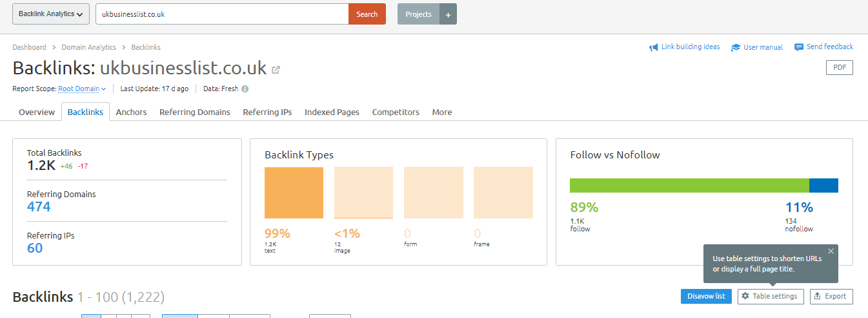The height and width of the screenshot is (318, 868).
Task: Export report with PDF button
Action: (840, 67)
